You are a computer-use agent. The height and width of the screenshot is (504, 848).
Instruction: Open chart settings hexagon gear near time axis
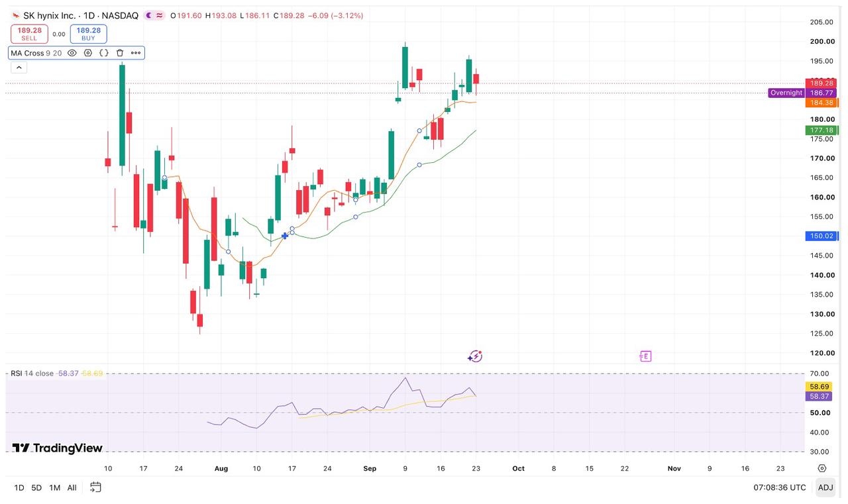tap(822, 468)
